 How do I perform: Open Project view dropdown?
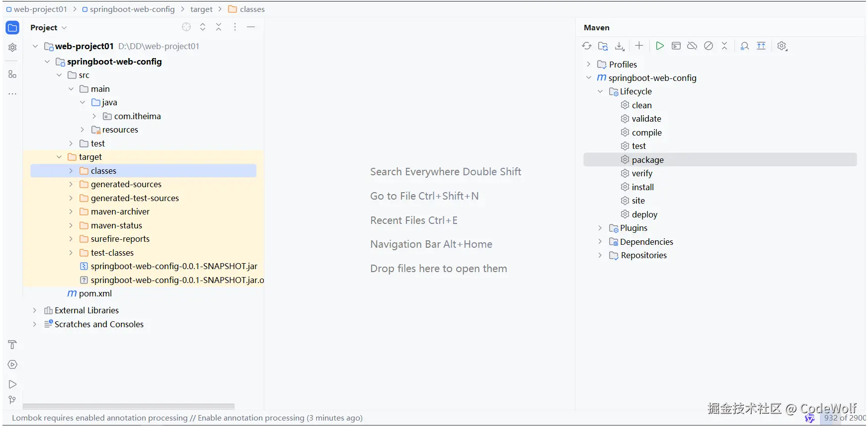click(49, 28)
